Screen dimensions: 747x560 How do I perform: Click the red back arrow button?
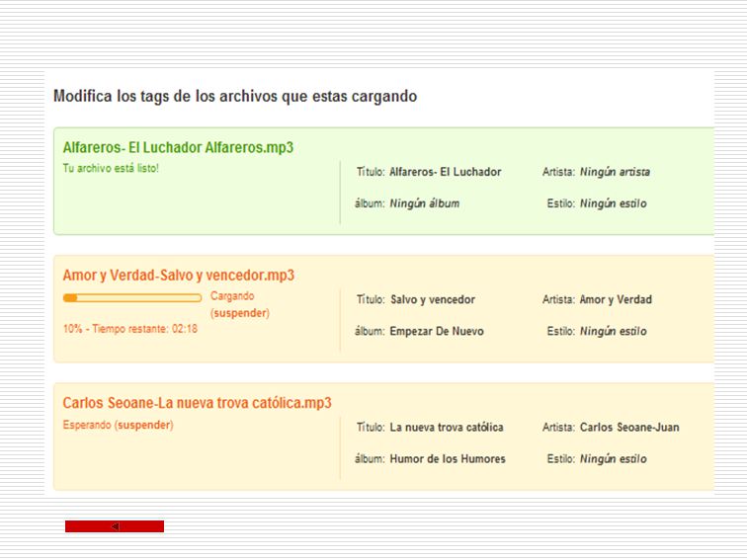pos(115,526)
